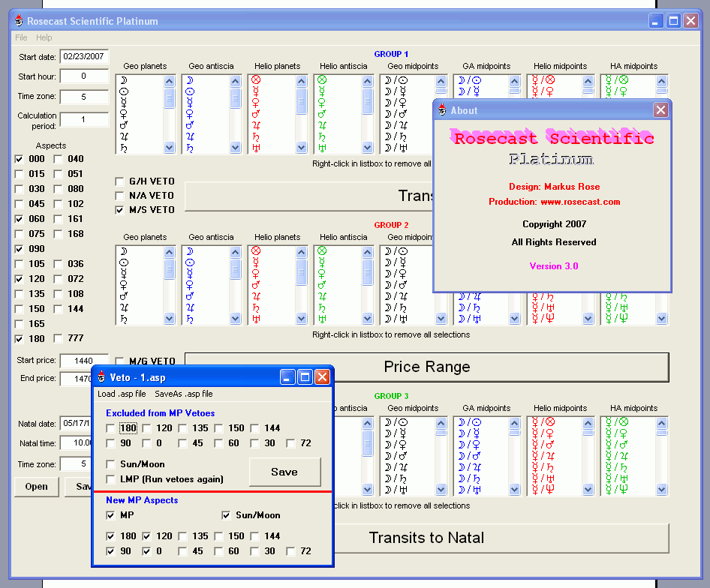Click down arrow of Group 2 Helio antiscia list

[x=368, y=318]
